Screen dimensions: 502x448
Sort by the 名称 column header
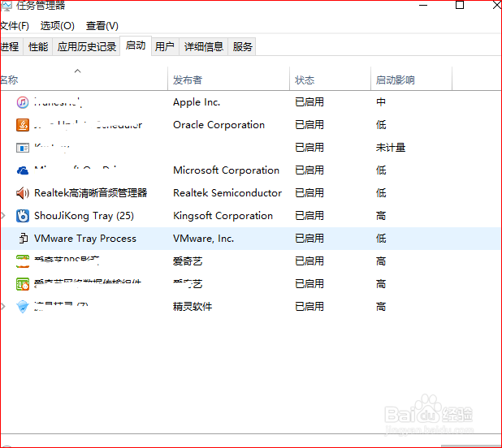click(84, 80)
